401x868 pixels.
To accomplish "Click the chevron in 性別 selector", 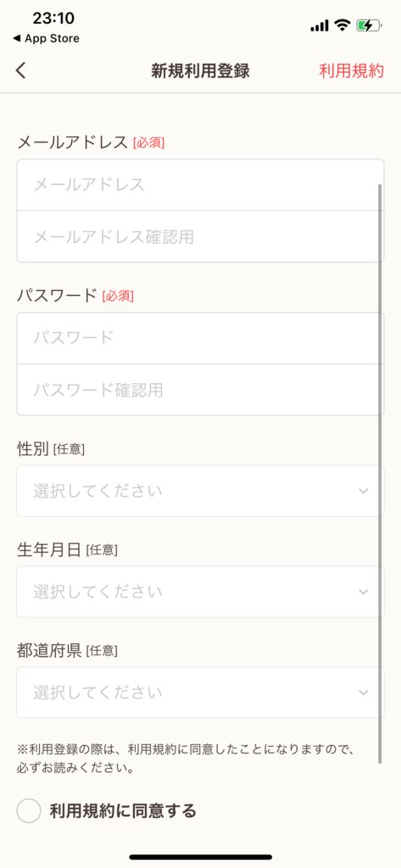I will click(364, 491).
